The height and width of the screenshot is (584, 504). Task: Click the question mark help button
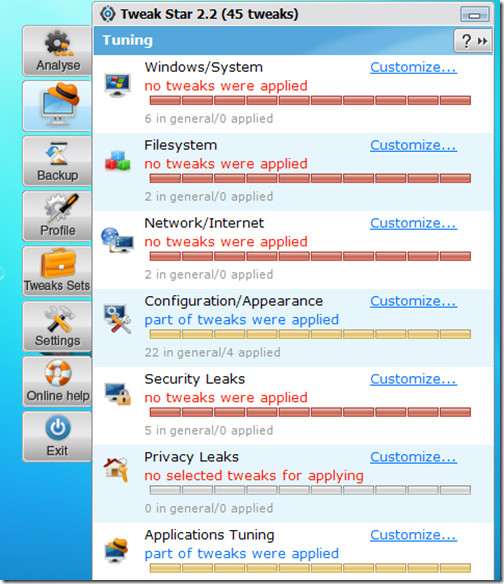pyautogui.click(x=466, y=41)
